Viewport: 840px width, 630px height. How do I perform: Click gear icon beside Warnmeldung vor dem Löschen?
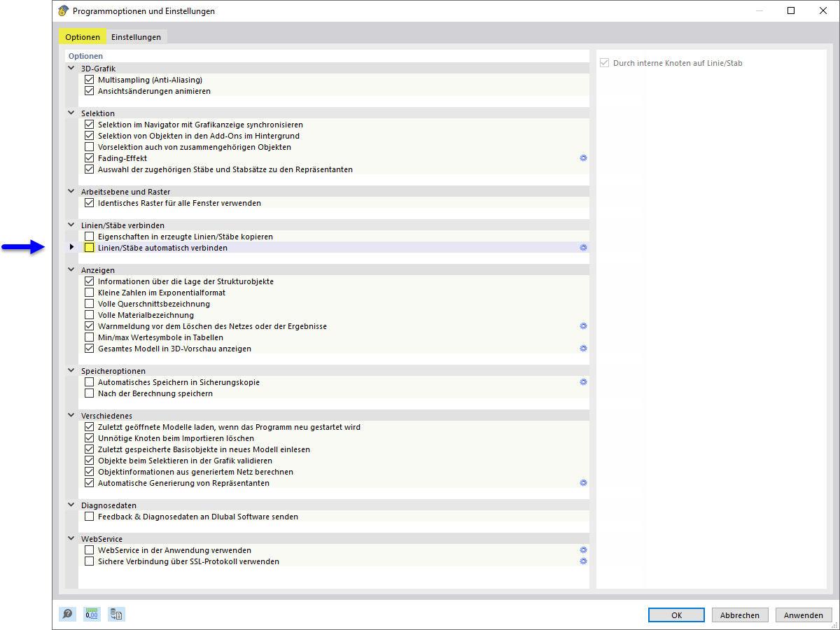pyautogui.click(x=583, y=325)
